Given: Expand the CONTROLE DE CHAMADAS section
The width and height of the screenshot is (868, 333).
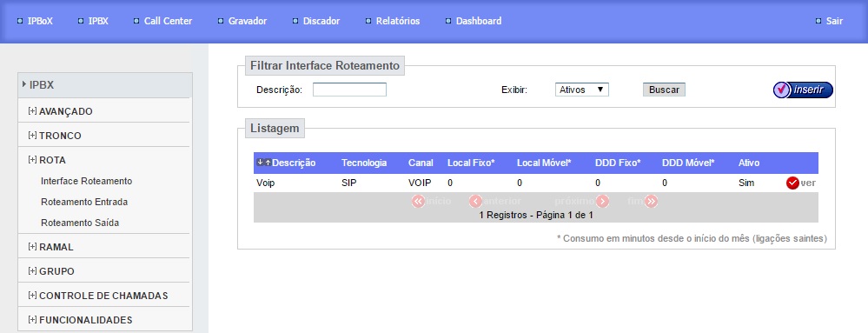Looking at the screenshot, I should click(x=98, y=296).
